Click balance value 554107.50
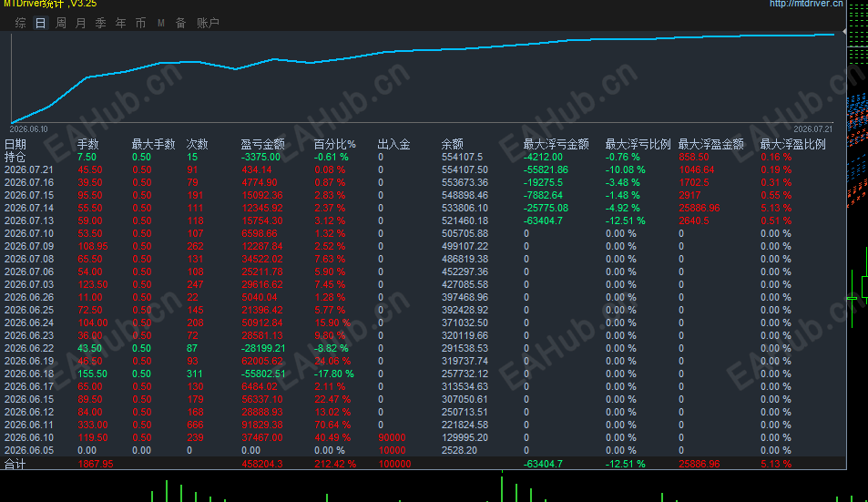The image size is (868, 502). (465, 170)
